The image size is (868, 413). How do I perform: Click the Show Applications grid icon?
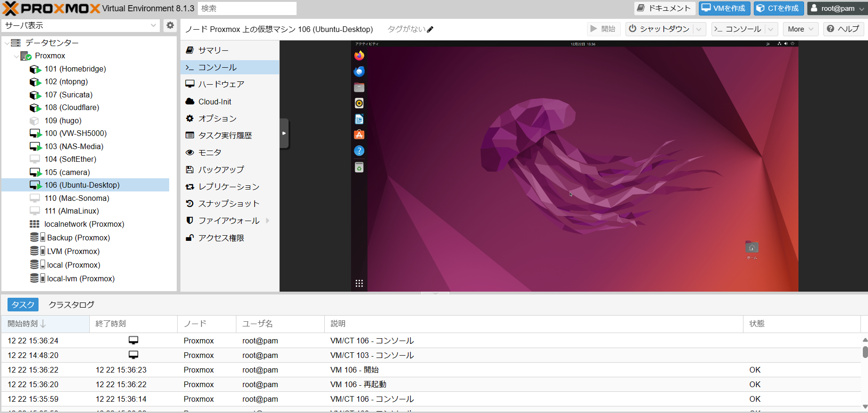[359, 283]
